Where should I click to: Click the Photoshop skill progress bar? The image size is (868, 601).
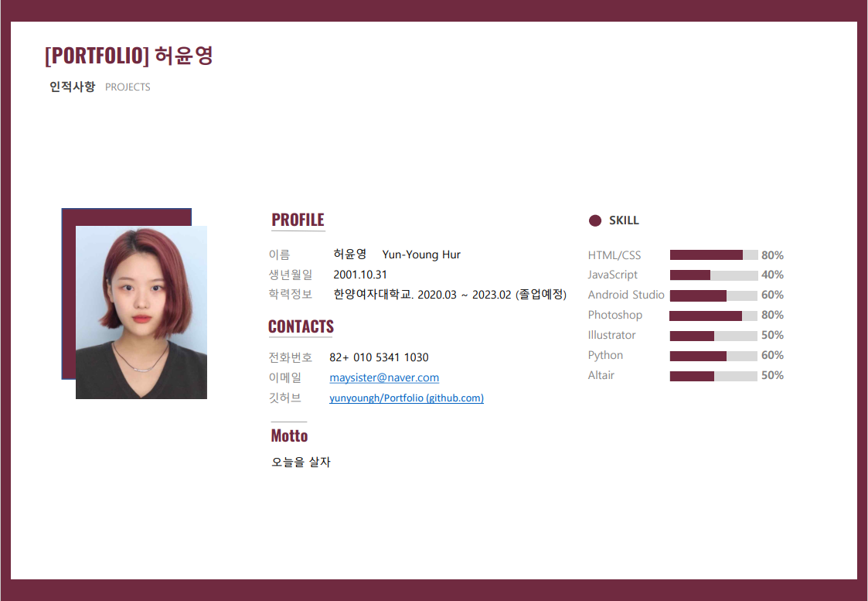coord(713,315)
